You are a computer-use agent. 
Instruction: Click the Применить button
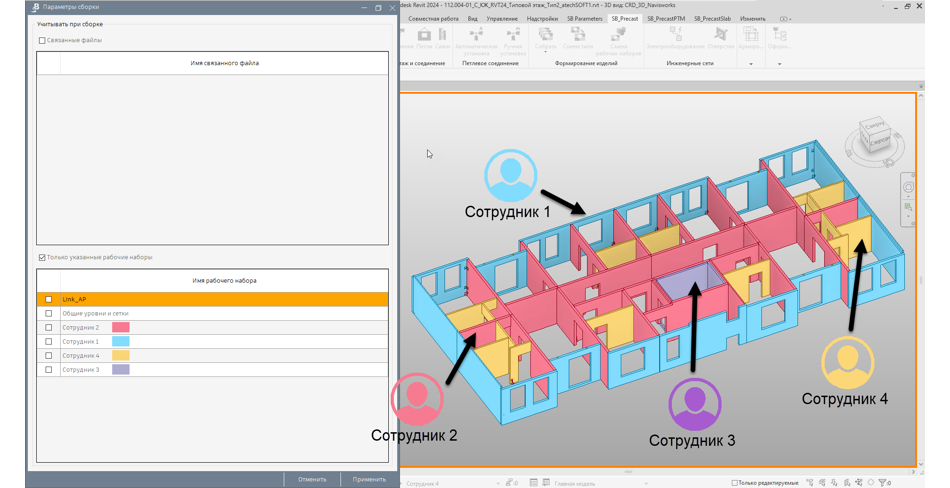(x=369, y=480)
